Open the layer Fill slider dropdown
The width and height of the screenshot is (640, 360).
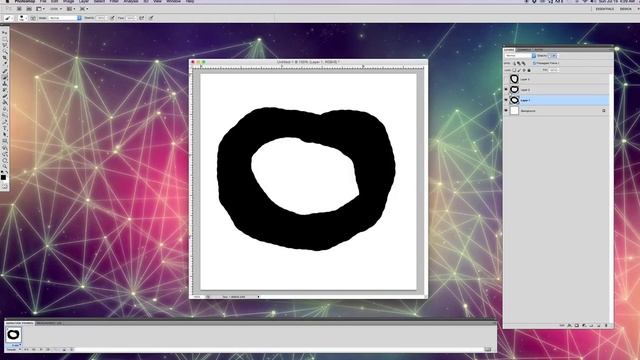pyautogui.click(x=557, y=70)
